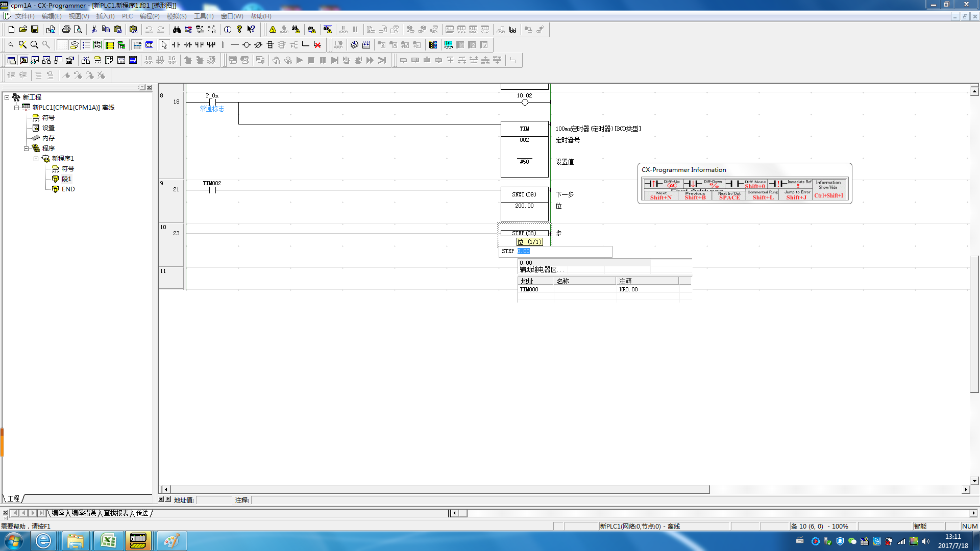980x551 pixels.
Task: Collapse the 新工程 root tree node
Action: [x=7, y=97]
